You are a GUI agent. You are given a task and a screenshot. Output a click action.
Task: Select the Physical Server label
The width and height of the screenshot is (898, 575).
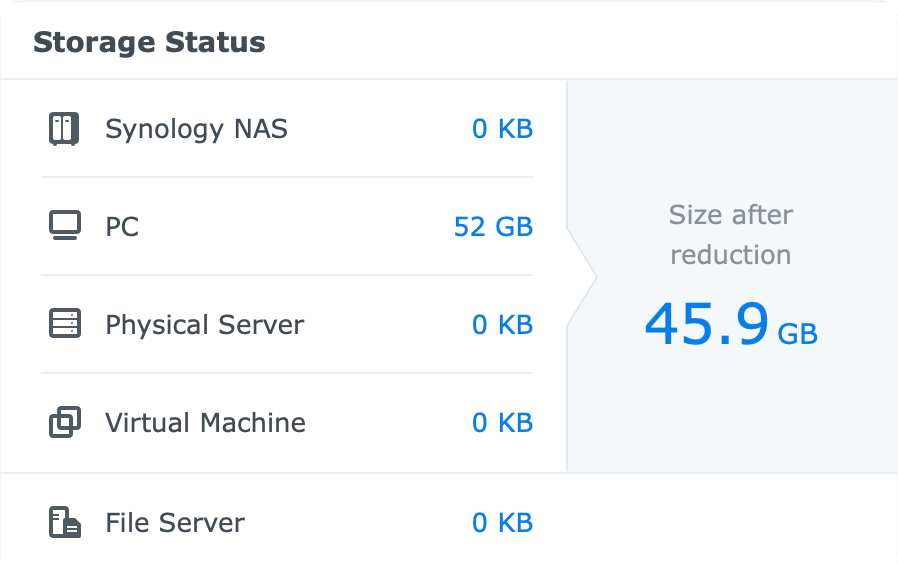coord(204,325)
